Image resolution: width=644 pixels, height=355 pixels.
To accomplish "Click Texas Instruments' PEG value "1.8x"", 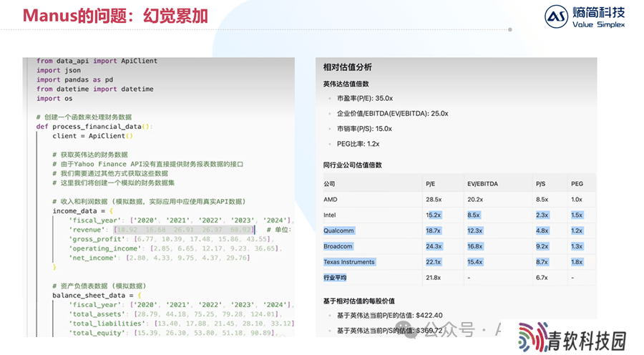I will point(577,262).
